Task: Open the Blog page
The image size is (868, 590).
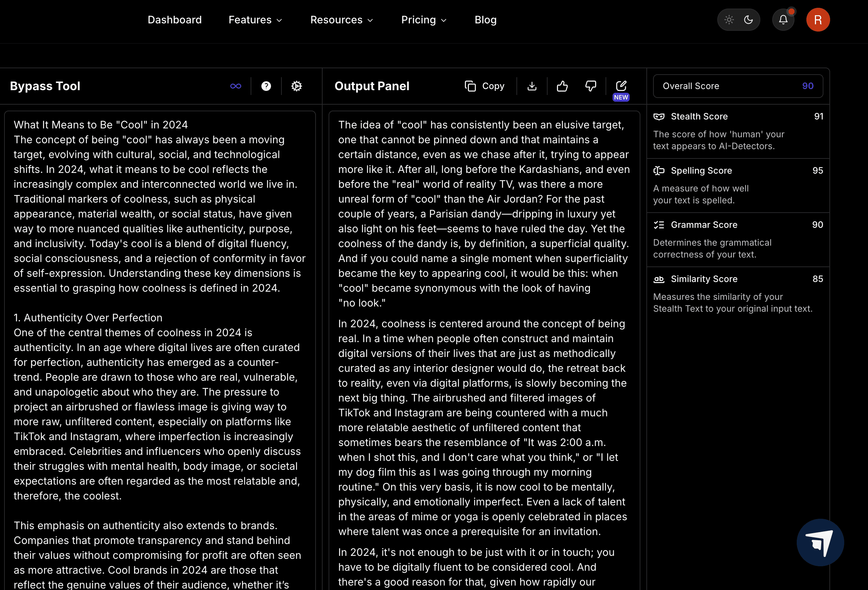Action: point(486,20)
